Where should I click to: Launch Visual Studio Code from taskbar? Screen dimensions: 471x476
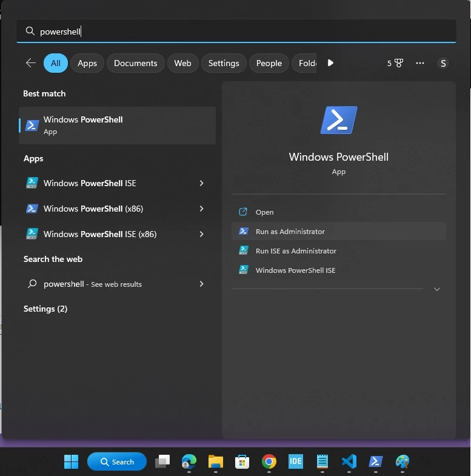point(349,461)
